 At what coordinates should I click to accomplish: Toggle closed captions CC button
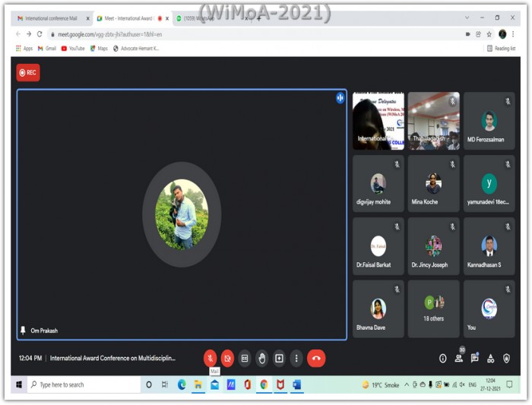(245, 358)
